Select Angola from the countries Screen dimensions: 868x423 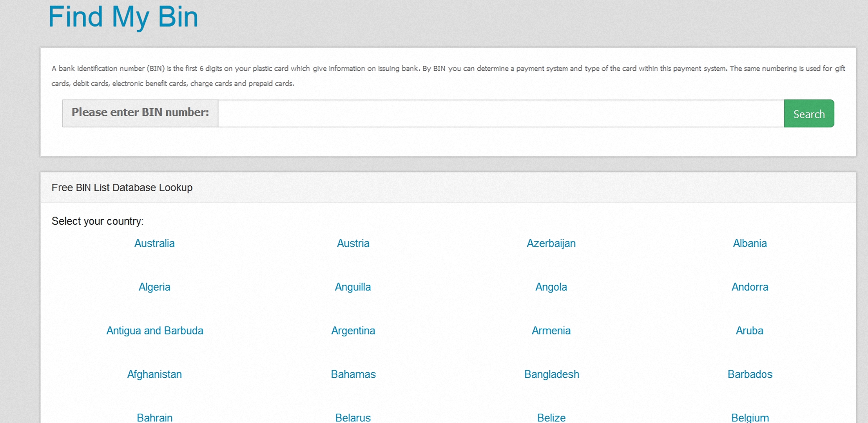point(551,287)
